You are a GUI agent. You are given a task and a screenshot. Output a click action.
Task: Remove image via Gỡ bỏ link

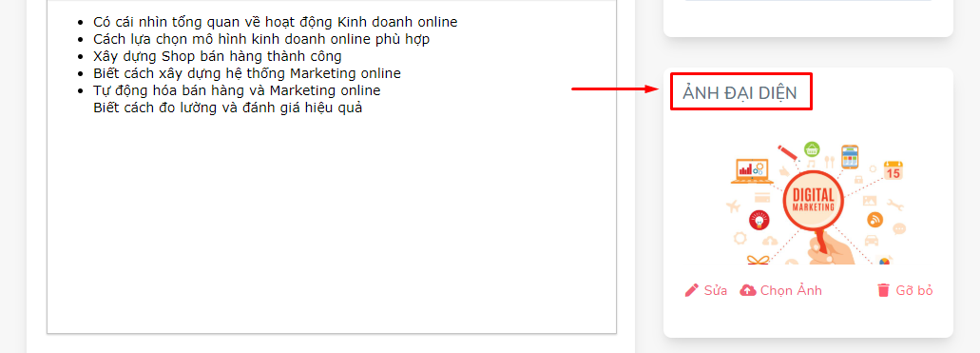[x=905, y=290]
